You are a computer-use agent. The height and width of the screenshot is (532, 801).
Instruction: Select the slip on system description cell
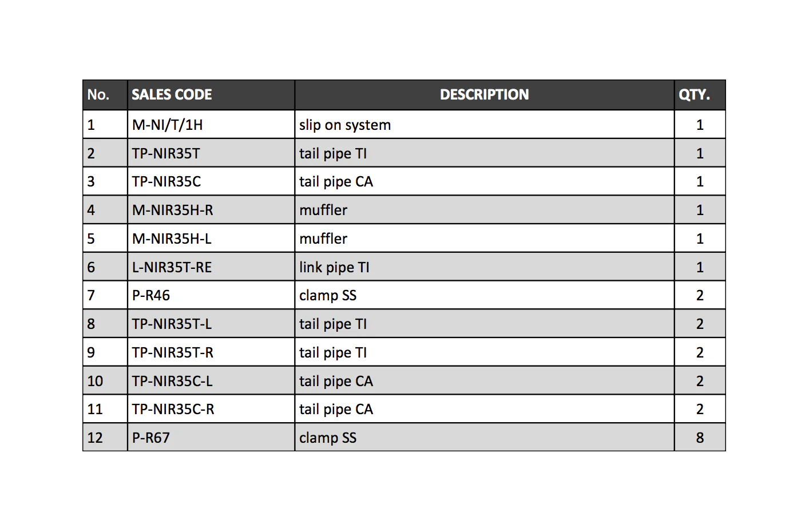pos(485,125)
